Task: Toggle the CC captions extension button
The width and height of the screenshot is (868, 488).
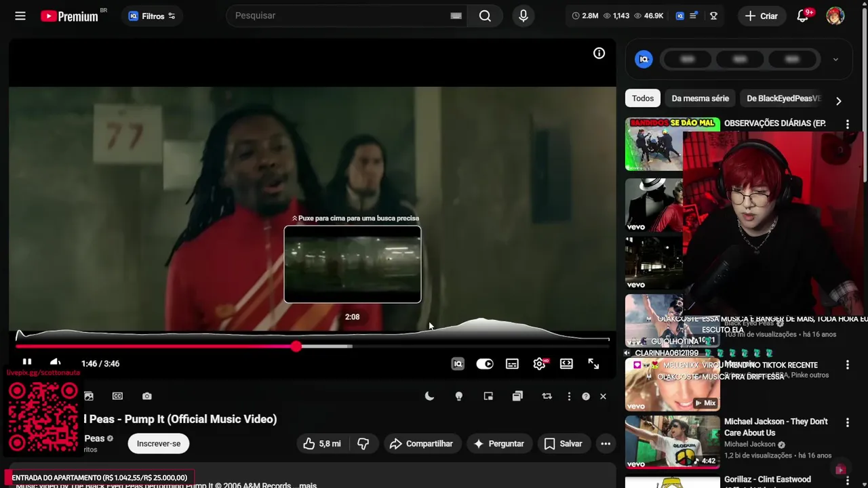Action: point(117,396)
